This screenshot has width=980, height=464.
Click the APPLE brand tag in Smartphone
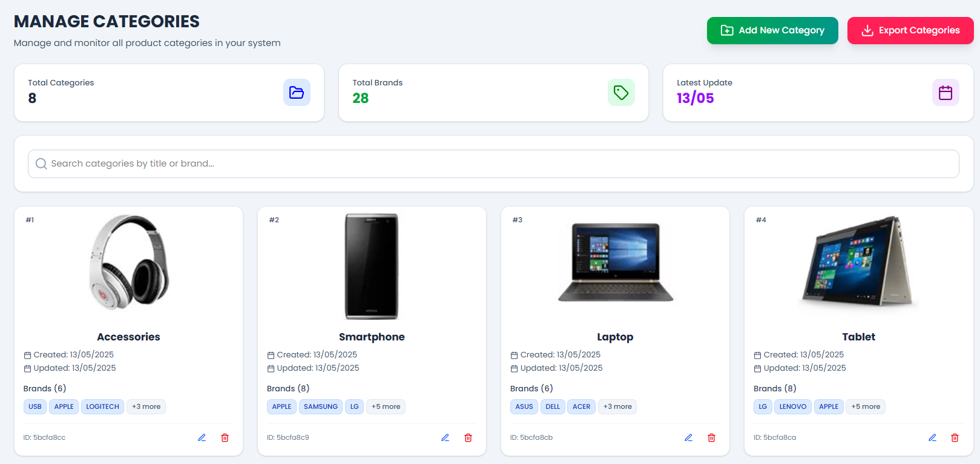pos(282,406)
